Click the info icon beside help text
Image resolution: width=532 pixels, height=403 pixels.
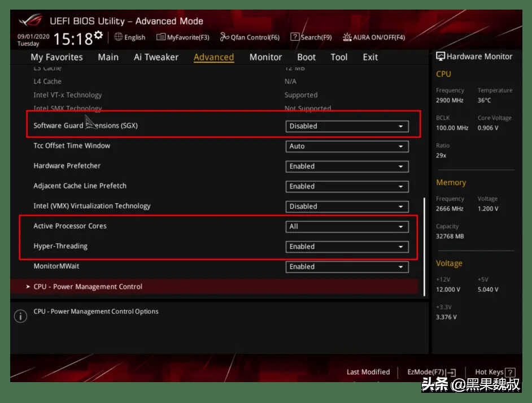[20, 316]
